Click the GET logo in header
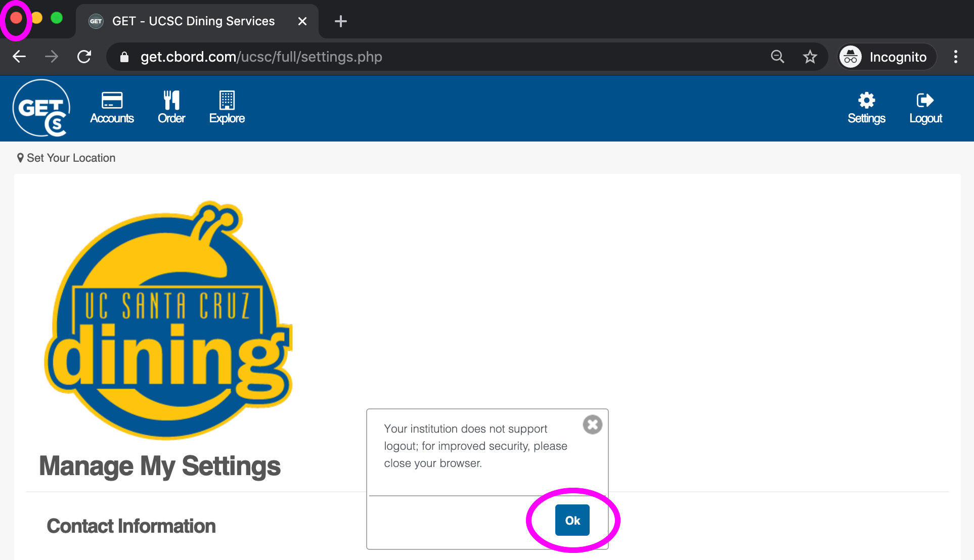Screen dimensions: 974x560 [41, 108]
